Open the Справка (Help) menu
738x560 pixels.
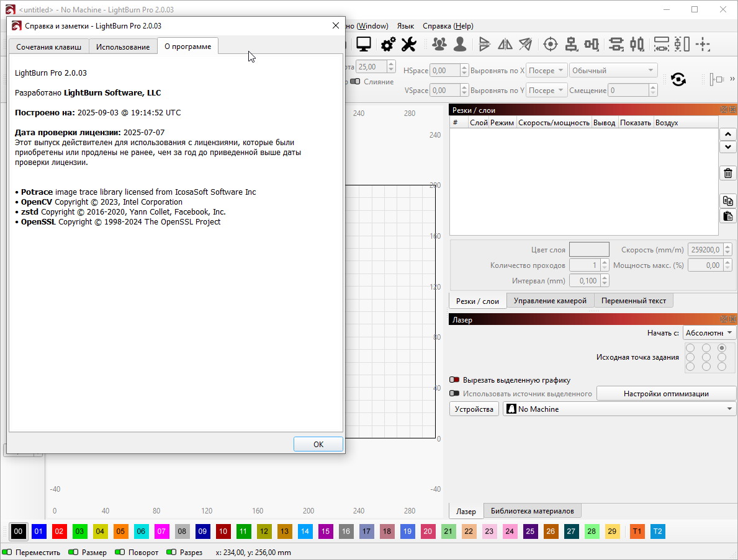448,26
